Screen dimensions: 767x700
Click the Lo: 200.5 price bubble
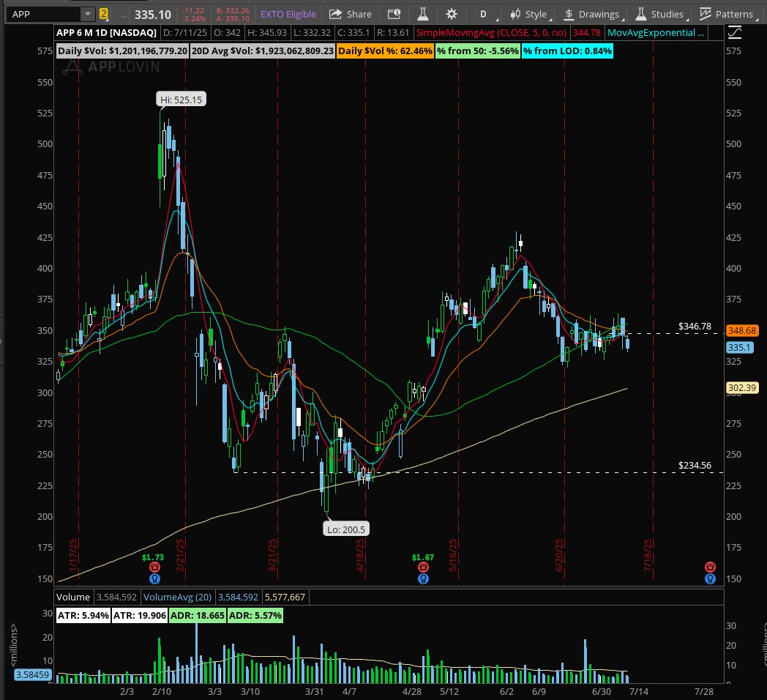[346, 529]
